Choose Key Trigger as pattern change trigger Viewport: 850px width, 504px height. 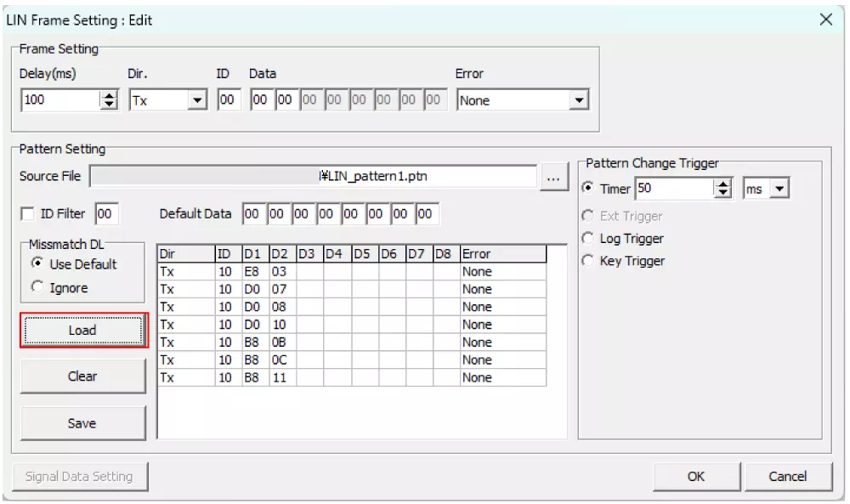pyautogui.click(x=589, y=261)
